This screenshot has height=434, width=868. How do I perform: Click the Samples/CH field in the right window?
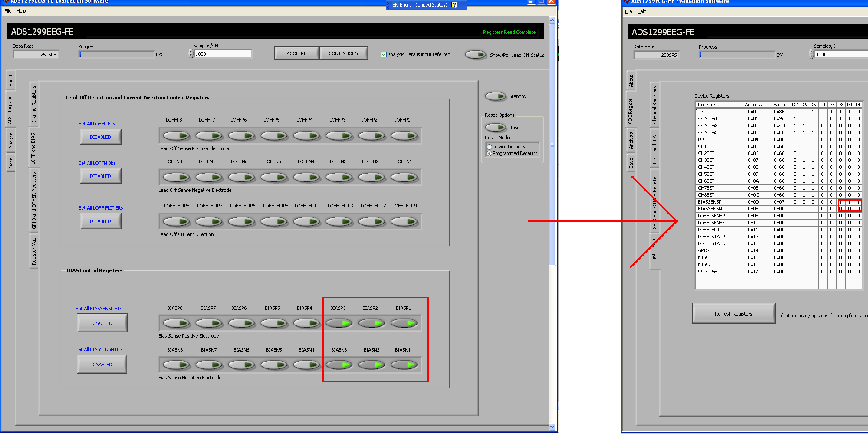tap(841, 54)
